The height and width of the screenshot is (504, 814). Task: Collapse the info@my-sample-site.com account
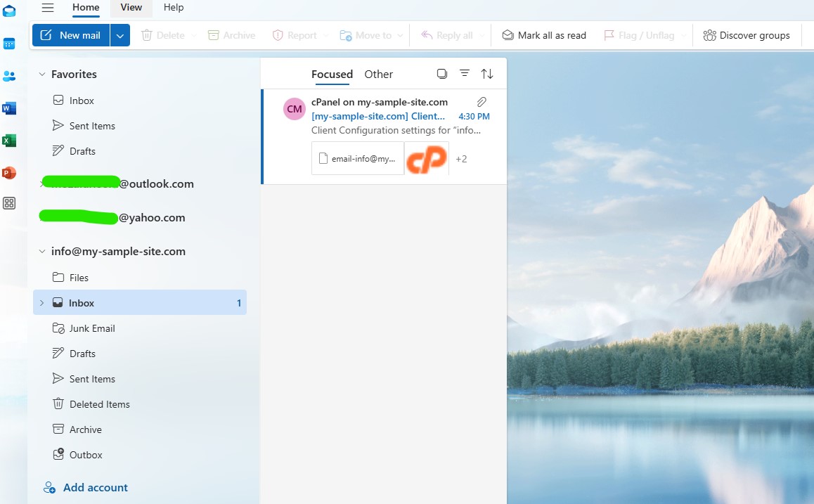[42, 252]
